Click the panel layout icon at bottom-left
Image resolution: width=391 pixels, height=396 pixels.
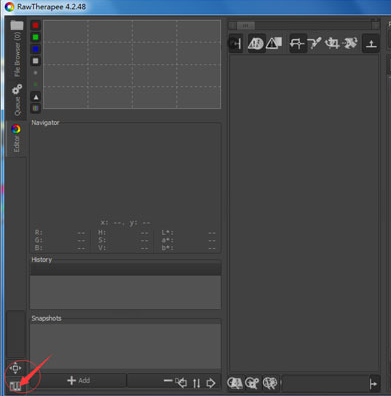coord(15,386)
